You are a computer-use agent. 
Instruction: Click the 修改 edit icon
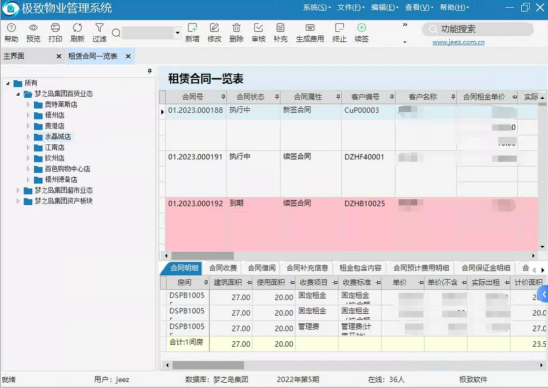click(214, 28)
